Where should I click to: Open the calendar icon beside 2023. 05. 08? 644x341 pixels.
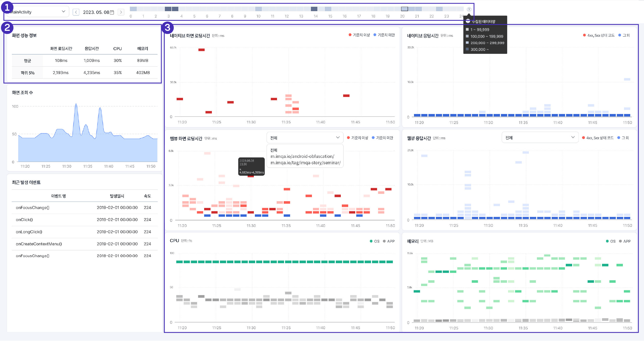pyautogui.click(x=112, y=12)
